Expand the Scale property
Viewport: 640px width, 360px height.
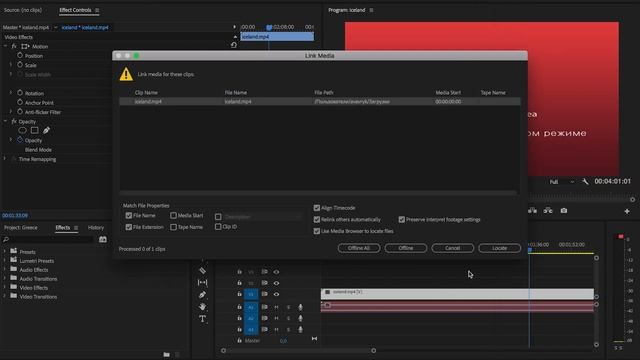[11, 65]
